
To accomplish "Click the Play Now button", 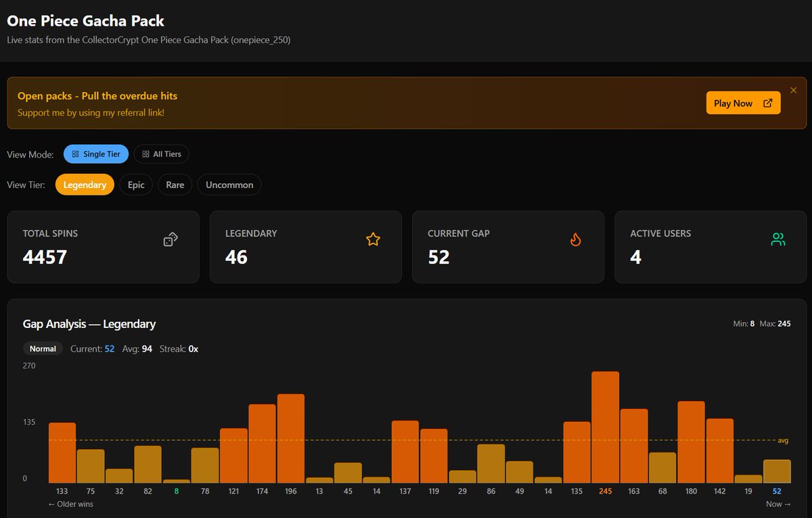I will point(743,103).
